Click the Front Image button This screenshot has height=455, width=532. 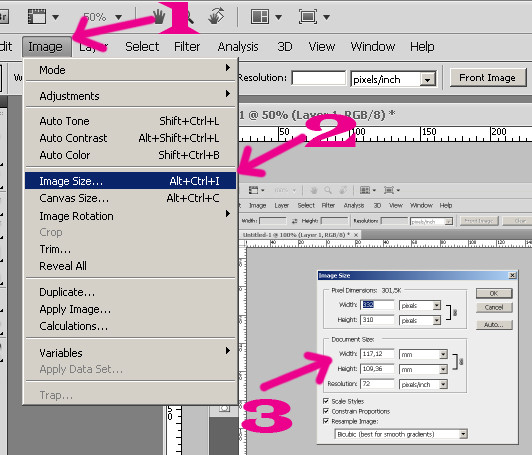pyautogui.click(x=488, y=78)
